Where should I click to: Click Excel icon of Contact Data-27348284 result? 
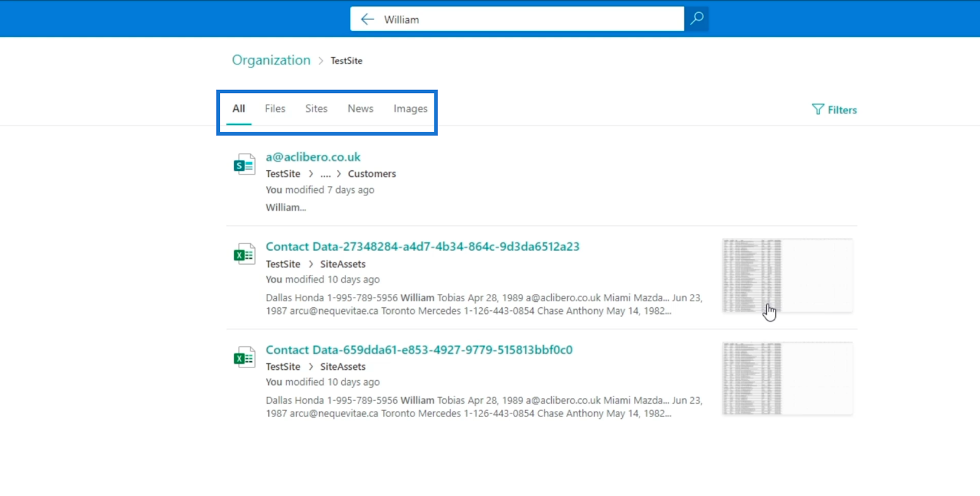(x=244, y=254)
